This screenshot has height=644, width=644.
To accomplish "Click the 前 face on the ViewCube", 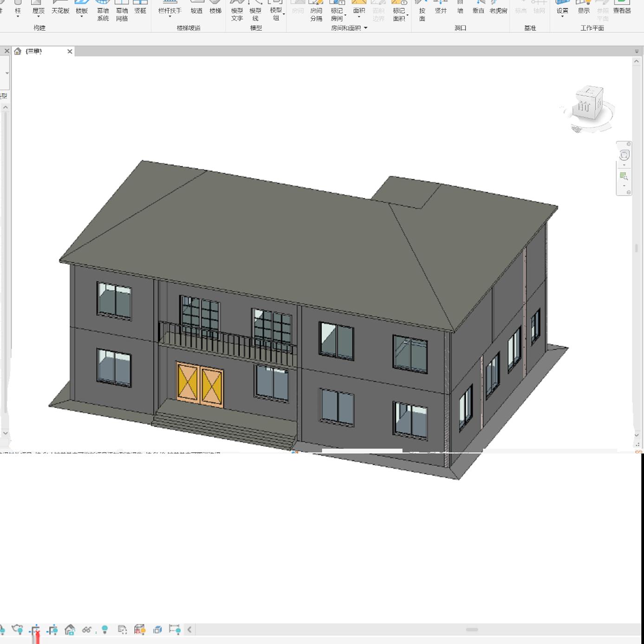I will (585, 106).
